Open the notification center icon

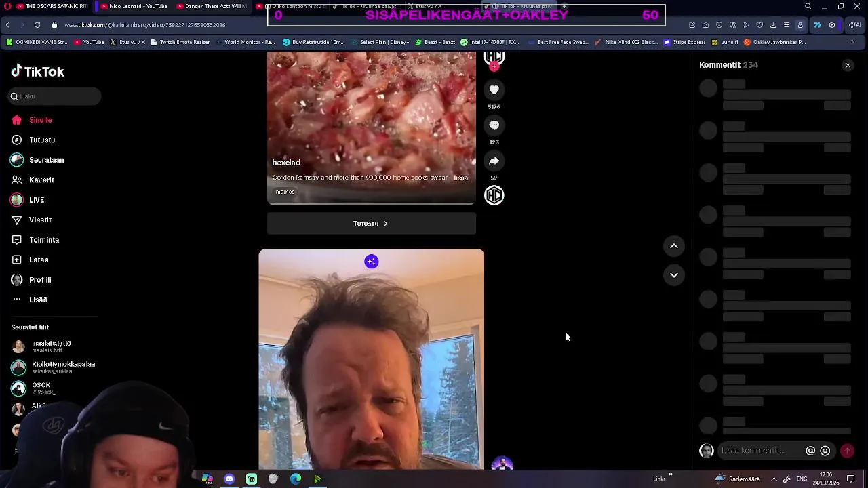pyautogui.click(x=851, y=479)
